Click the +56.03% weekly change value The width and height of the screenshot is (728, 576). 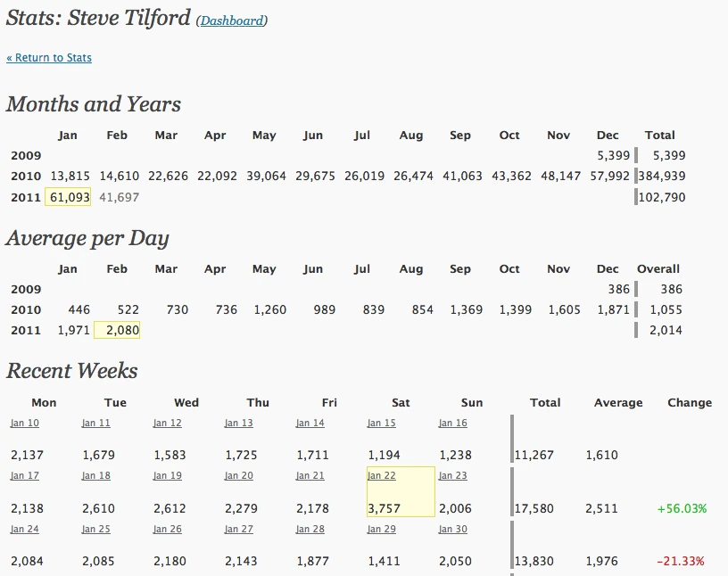(682, 508)
